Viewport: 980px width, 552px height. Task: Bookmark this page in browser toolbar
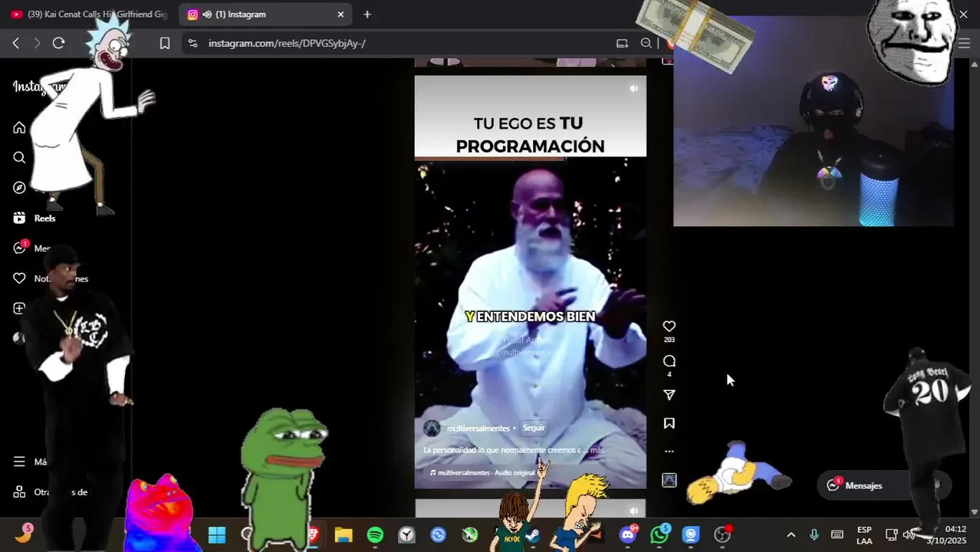164,43
